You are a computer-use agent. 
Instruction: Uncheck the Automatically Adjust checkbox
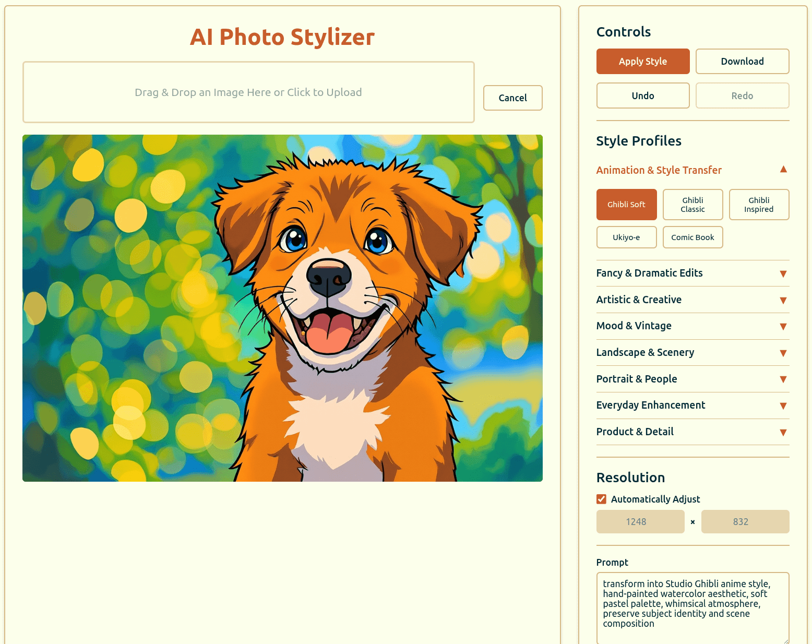601,499
